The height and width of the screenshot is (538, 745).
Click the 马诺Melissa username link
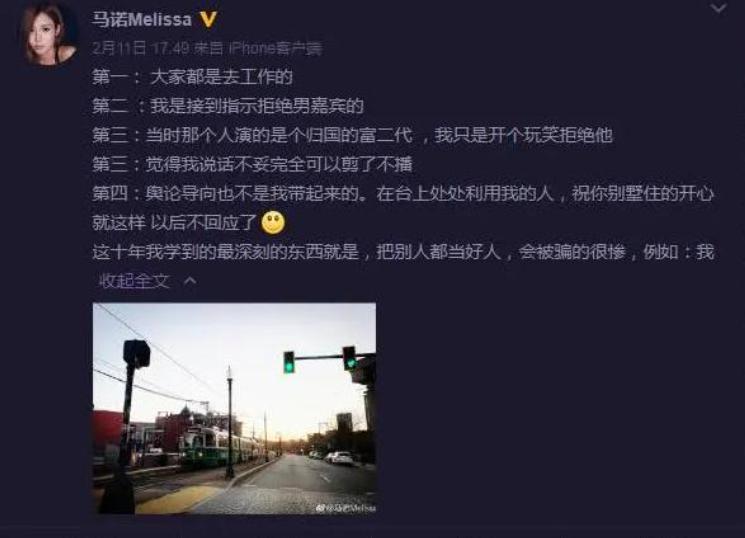(x=142, y=19)
